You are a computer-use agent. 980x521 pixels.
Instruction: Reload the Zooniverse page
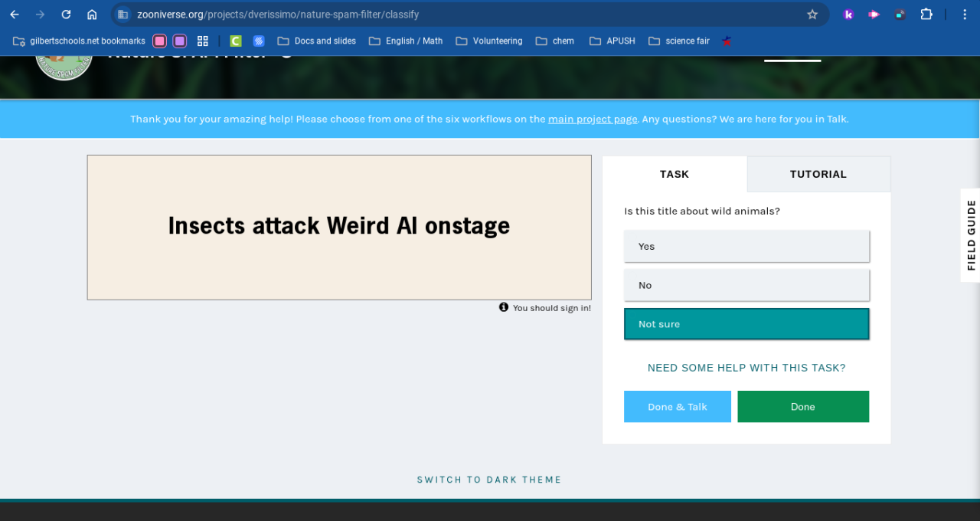(x=66, y=15)
